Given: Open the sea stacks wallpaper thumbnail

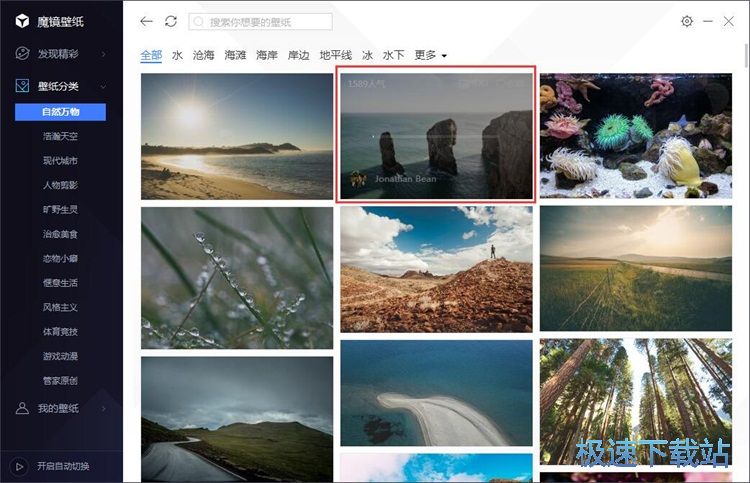Looking at the screenshot, I should point(436,136).
